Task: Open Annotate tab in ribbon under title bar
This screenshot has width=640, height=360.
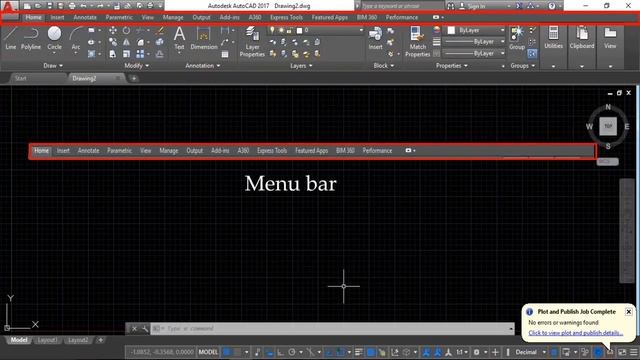Action: 85,17
